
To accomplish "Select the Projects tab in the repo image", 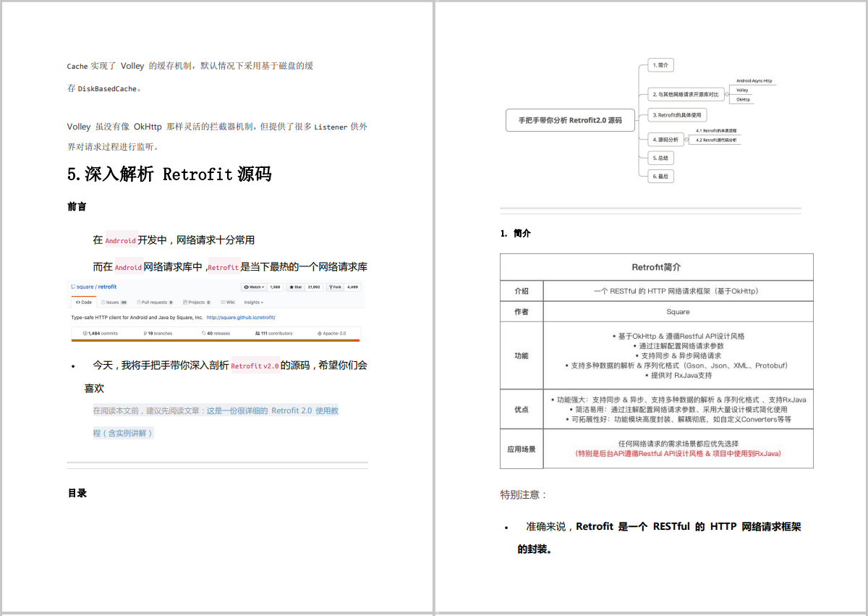I will pos(197,302).
